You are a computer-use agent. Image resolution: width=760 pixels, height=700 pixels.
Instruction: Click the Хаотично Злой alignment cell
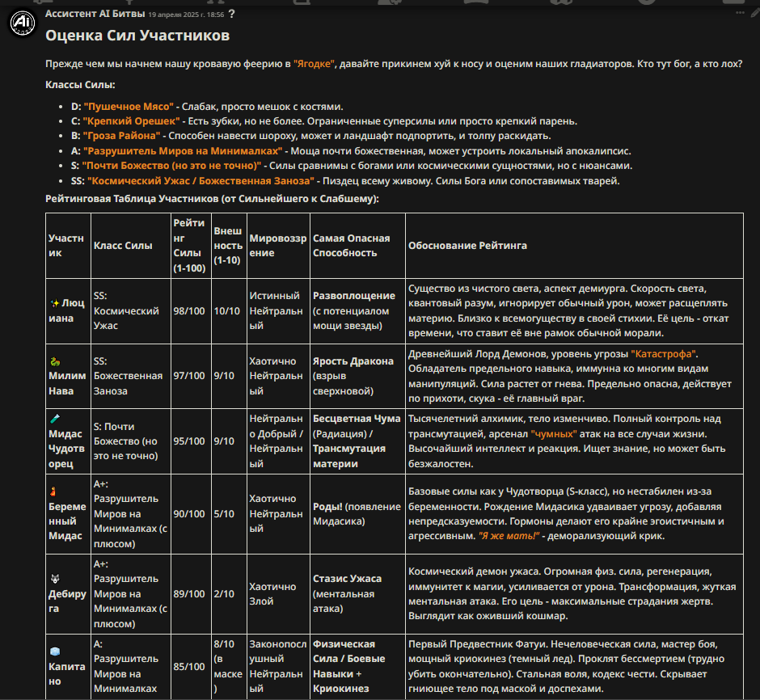tap(278, 594)
